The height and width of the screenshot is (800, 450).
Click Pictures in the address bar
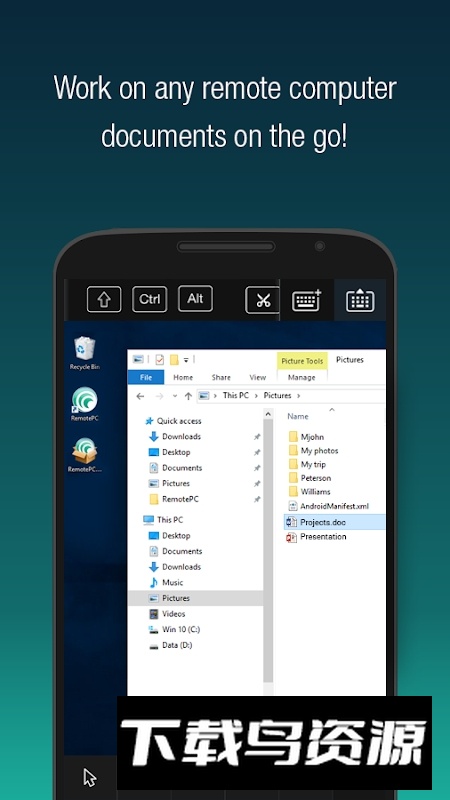(278, 395)
